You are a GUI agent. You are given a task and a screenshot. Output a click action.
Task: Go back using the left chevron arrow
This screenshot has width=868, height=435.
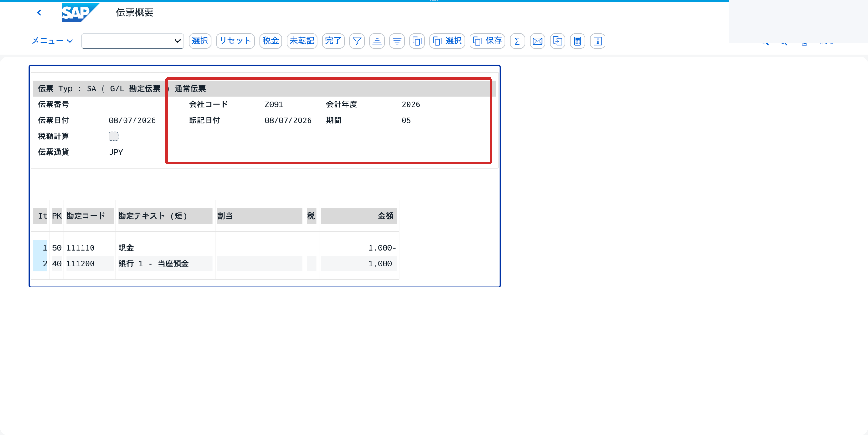point(39,13)
